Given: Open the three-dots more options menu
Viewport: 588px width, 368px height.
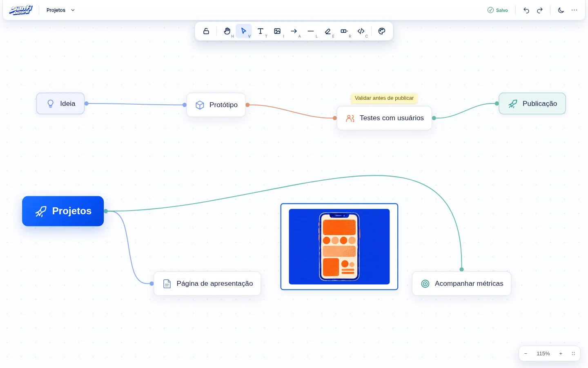Looking at the screenshot, I should (x=575, y=10).
